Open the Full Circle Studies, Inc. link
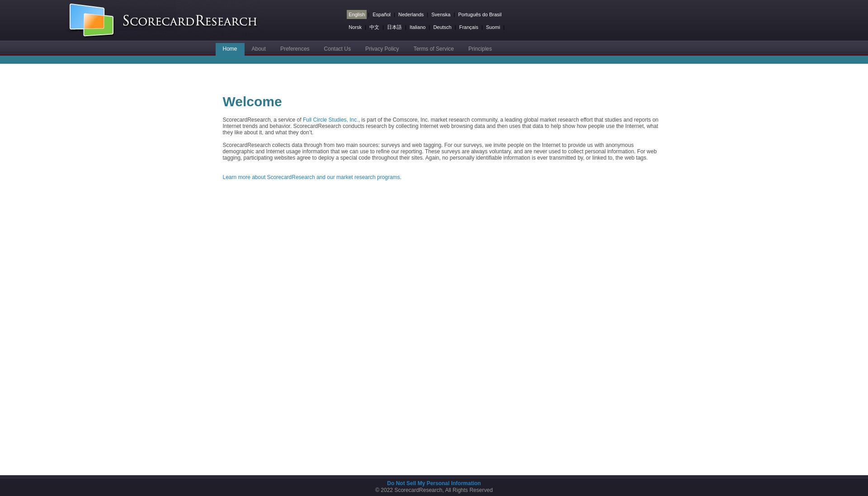Screen dimensions: 868x496 (330, 120)
